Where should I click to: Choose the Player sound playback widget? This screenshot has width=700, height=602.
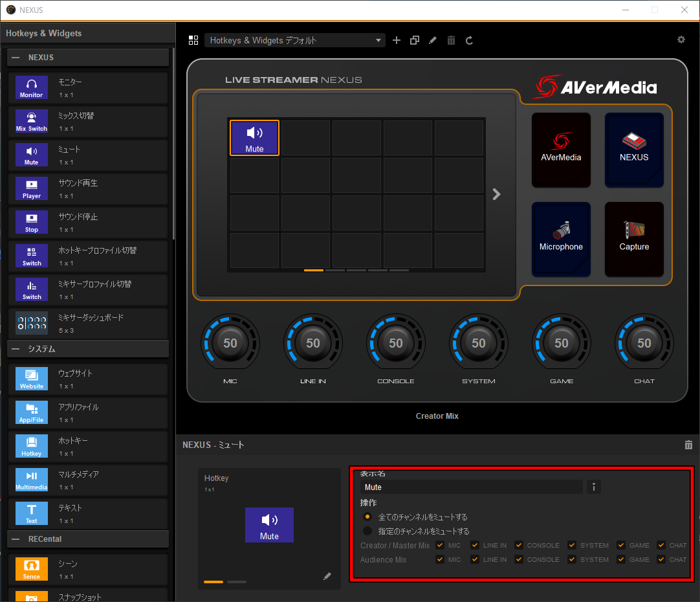click(x=31, y=188)
